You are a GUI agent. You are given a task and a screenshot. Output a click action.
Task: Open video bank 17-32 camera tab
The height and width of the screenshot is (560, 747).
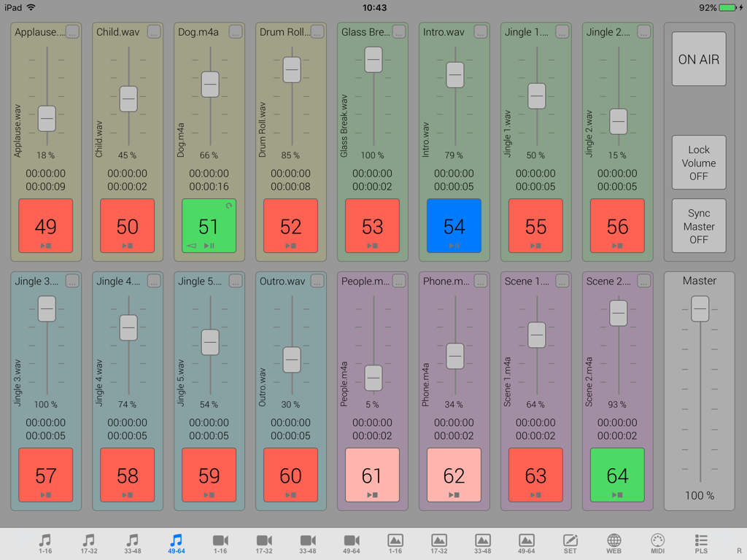pos(264,544)
